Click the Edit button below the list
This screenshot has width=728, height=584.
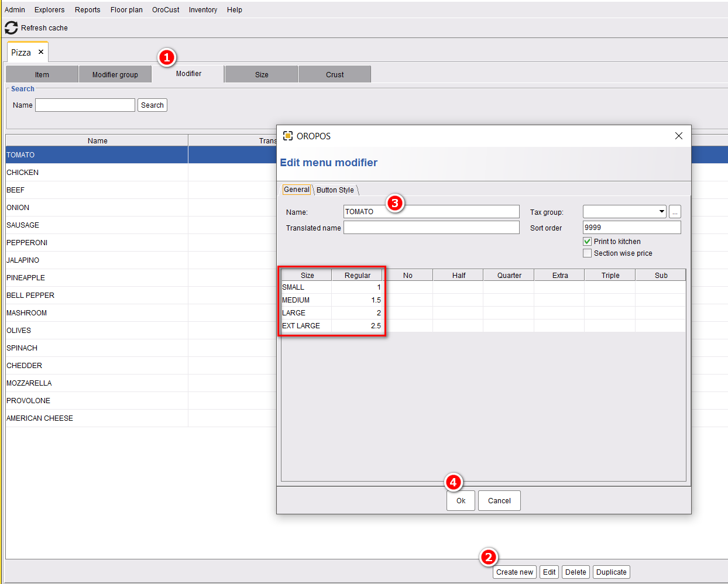point(549,572)
